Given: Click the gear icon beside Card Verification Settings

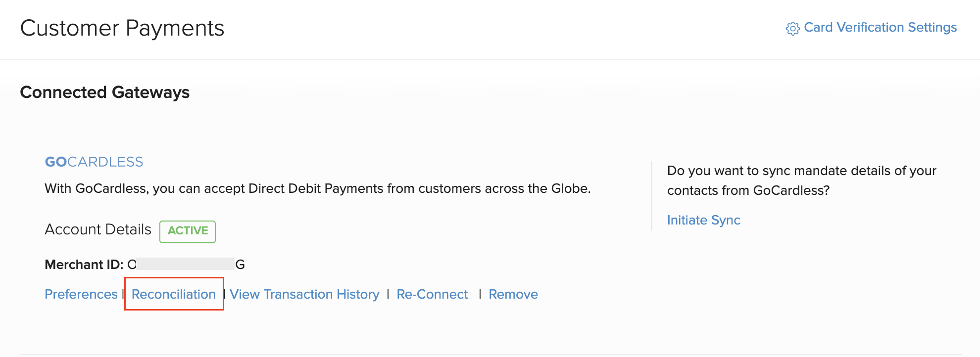Looking at the screenshot, I should (x=792, y=29).
